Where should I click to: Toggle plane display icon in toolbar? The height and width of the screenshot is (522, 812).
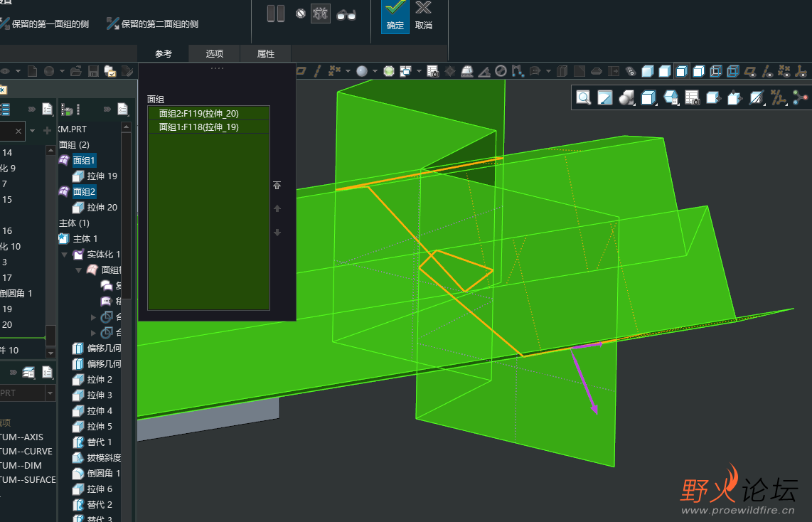coord(301,71)
